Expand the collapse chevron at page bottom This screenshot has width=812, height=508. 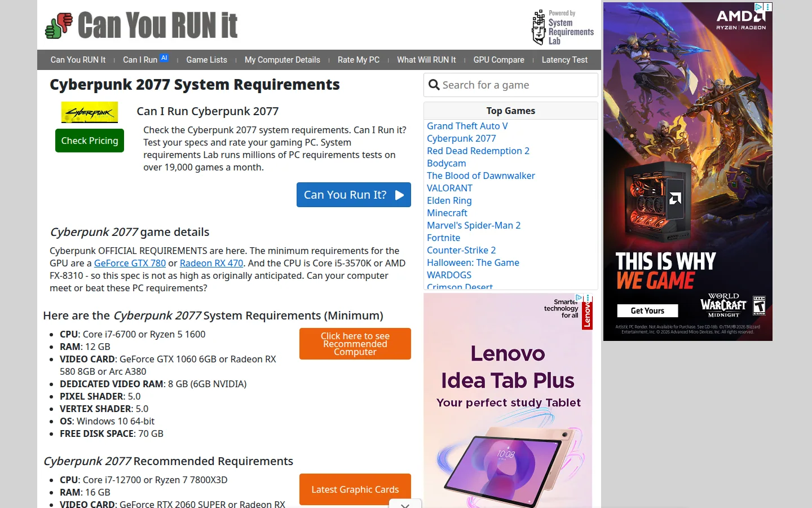405,504
